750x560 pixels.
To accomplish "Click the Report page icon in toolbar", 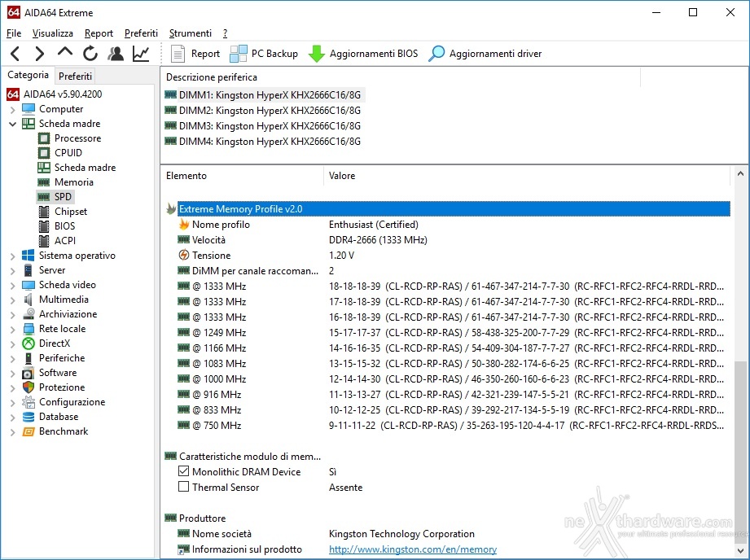I will [178, 54].
